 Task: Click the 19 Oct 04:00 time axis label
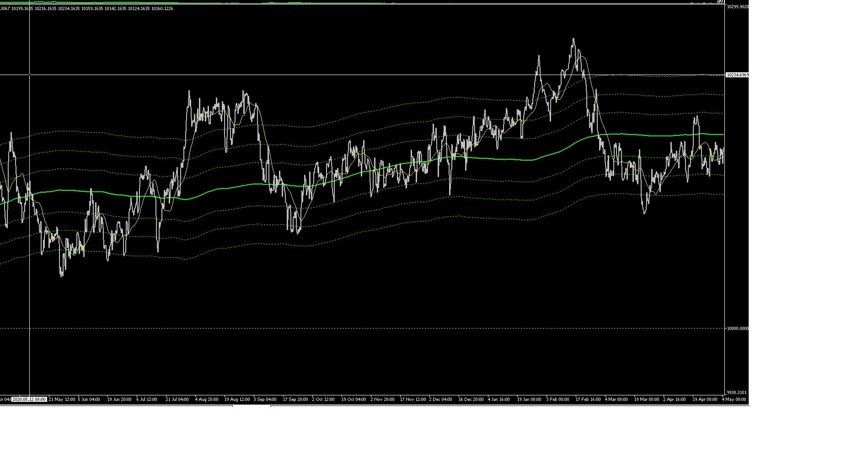click(354, 399)
